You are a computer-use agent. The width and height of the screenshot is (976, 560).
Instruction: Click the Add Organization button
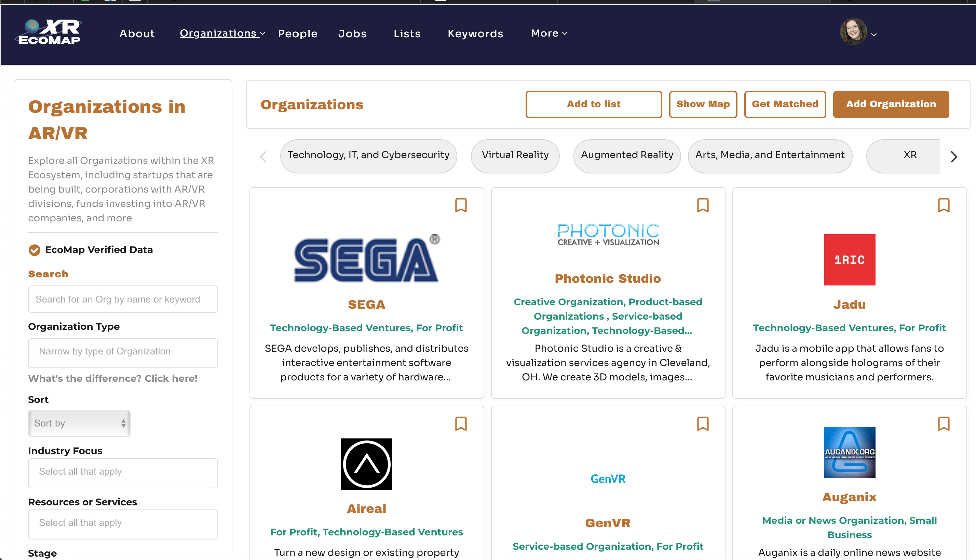tap(891, 104)
